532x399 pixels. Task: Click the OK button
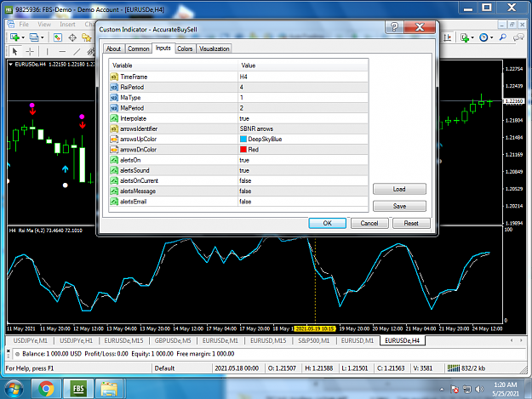pos(328,223)
